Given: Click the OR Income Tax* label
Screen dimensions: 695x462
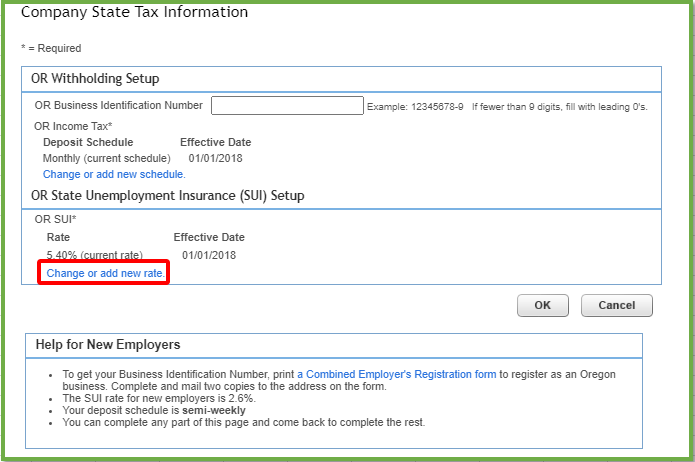Looking at the screenshot, I should (x=73, y=126).
